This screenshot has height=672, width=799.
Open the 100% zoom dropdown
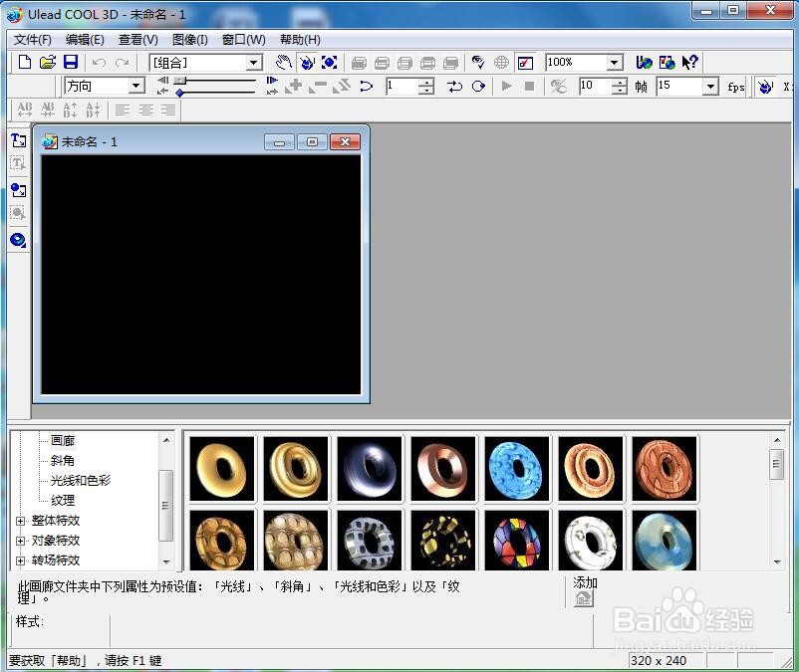coord(615,63)
